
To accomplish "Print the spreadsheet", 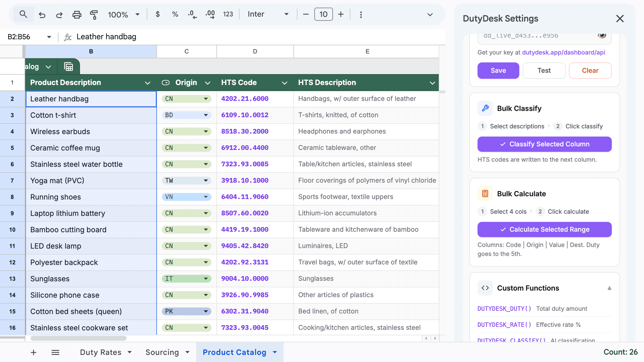I will (x=77, y=14).
